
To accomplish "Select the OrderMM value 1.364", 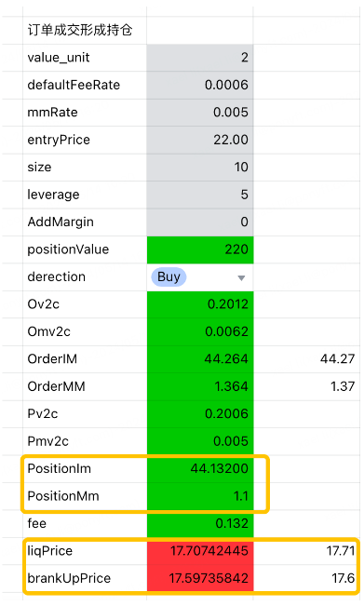I will tap(200, 387).
